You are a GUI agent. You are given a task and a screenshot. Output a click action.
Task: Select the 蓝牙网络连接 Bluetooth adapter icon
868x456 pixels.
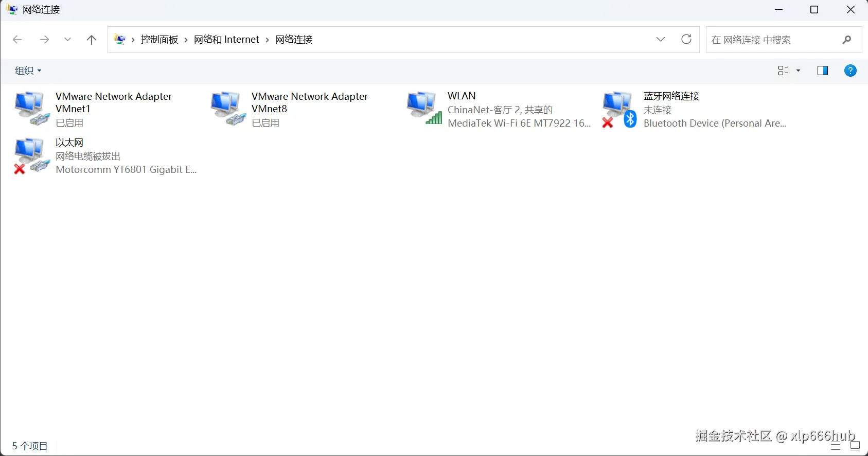[x=619, y=109]
